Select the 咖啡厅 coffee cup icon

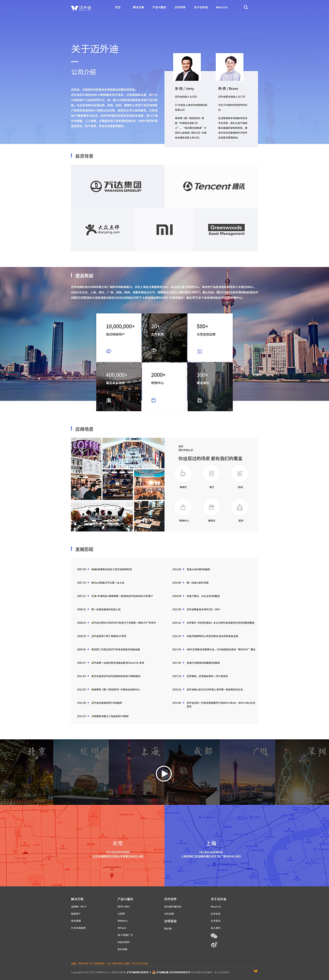pos(183,473)
